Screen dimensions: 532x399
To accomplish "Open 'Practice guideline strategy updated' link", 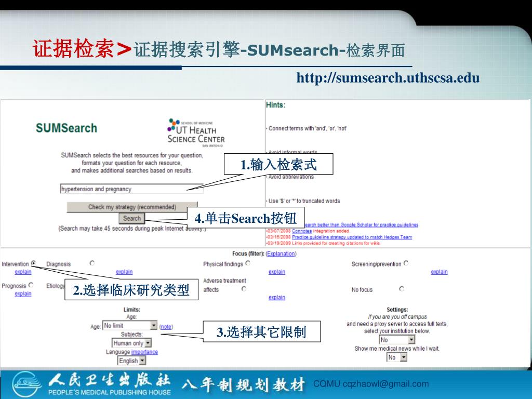I will tap(352, 237).
